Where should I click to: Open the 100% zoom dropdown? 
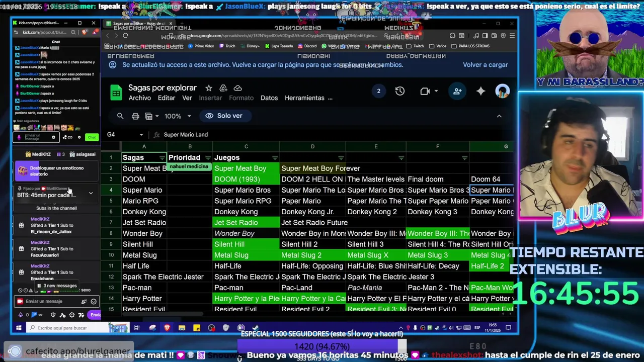coord(177,116)
